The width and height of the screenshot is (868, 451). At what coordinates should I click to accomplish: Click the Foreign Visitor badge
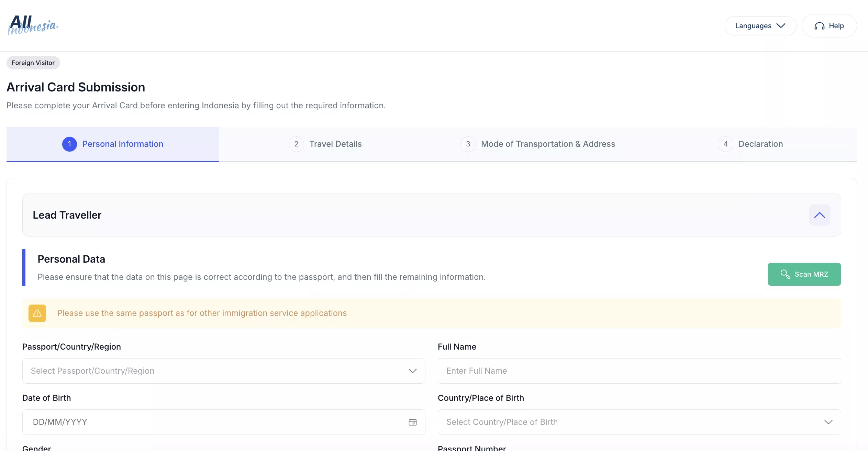[33, 63]
